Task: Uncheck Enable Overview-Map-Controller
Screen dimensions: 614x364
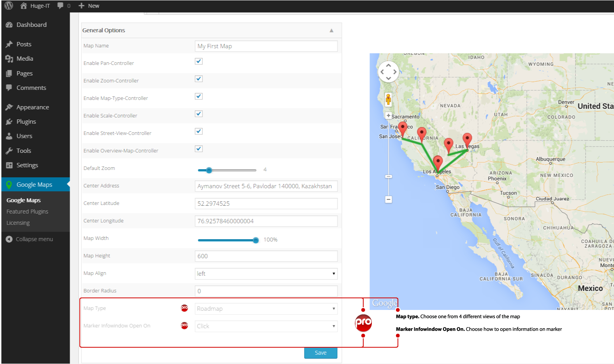Action: pyautogui.click(x=199, y=149)
